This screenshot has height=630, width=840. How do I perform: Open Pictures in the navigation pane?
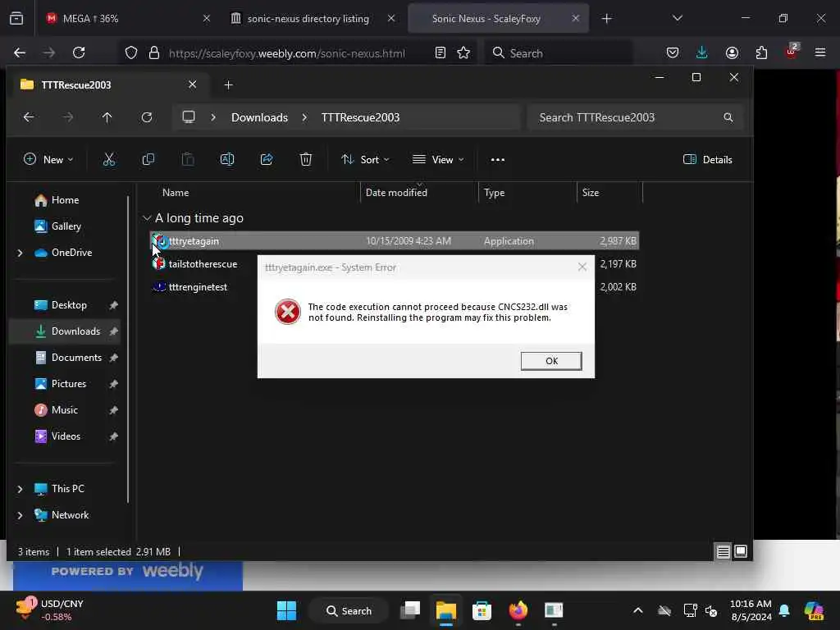tap(69, 384)
